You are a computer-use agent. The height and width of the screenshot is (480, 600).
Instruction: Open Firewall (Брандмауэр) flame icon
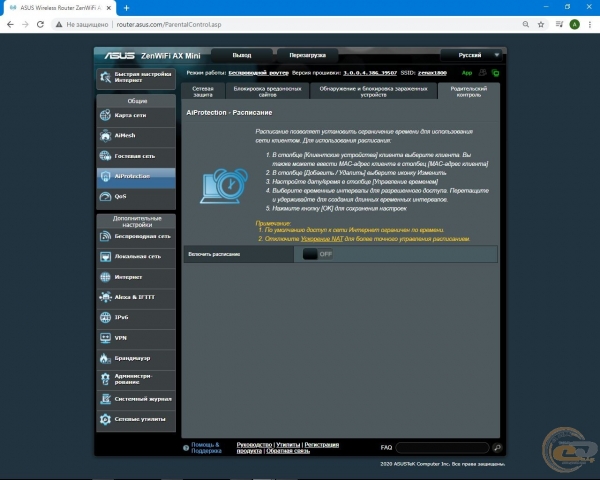click(x=105, y=358)
